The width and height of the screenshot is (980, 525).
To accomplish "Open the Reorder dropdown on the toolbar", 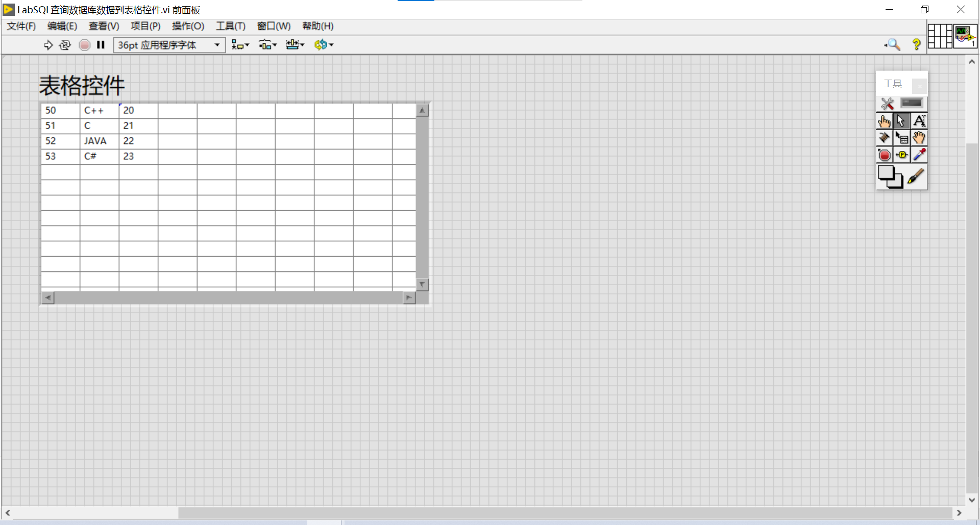I will [x=324, y=45].
